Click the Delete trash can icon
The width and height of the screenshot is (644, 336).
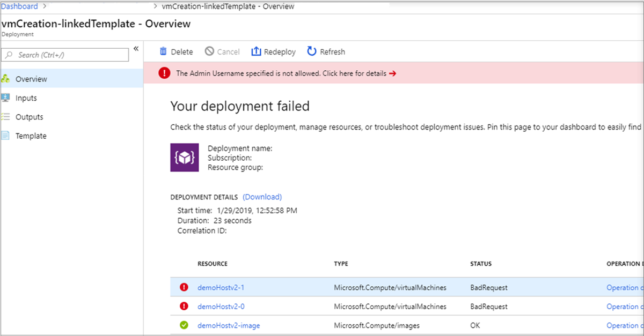tap(163, 51)
